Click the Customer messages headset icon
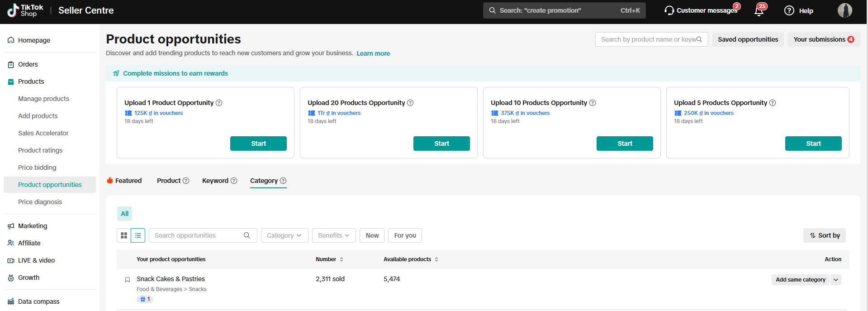The height and width of the screenshot is (311, 868). [669, 10]
